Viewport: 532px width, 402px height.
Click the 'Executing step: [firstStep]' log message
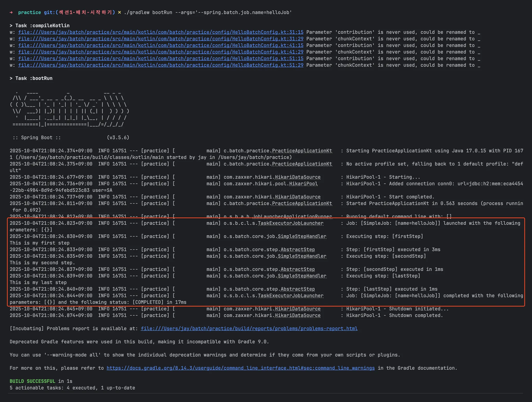(384, 236)
